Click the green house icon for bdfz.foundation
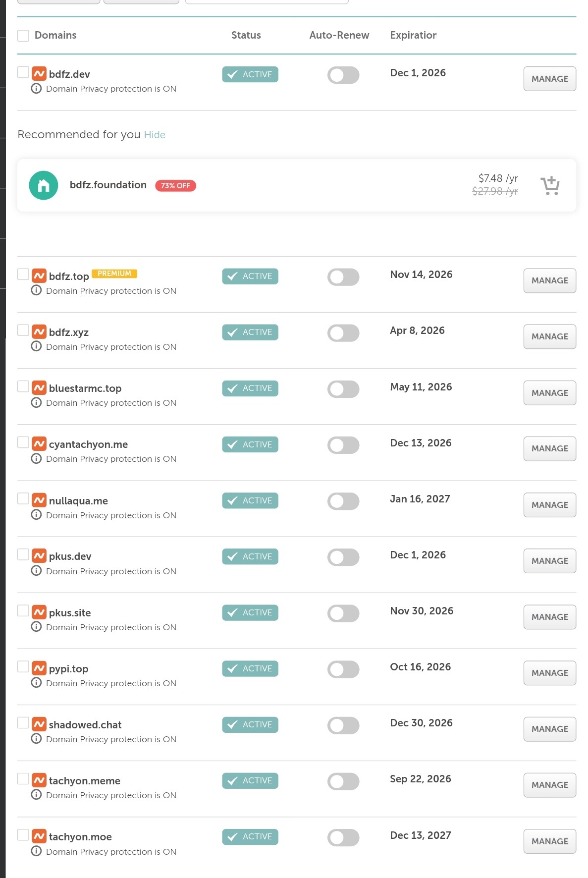 tap(44, 185)
